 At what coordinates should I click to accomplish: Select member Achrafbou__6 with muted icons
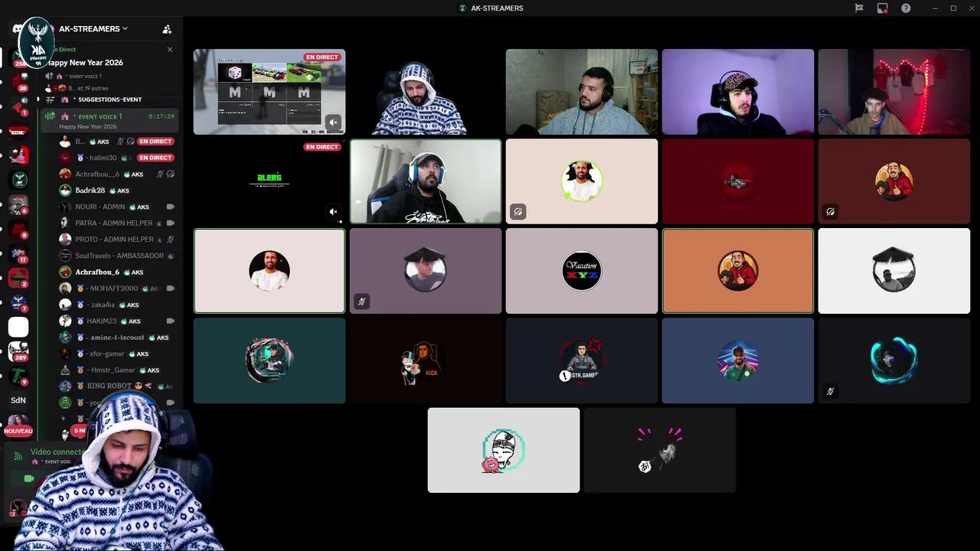[116, 174]
